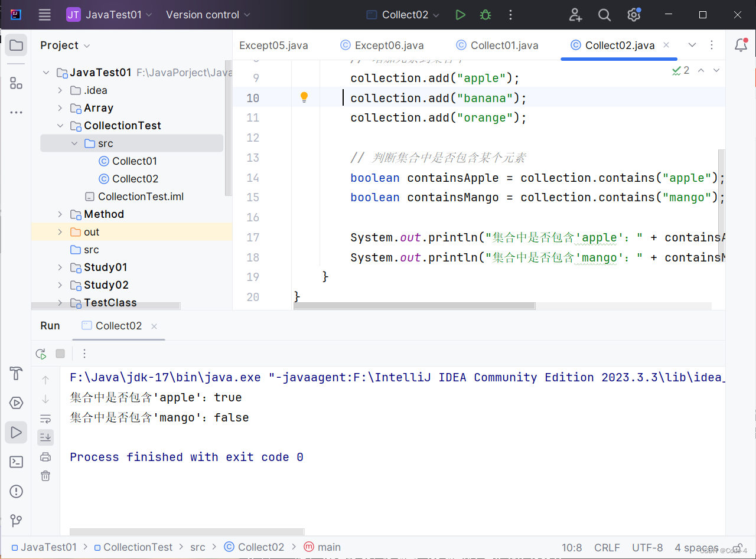This screenshot has height=559, width=756.
Task: Expand the out folder
Action: [x=60, y=232]
